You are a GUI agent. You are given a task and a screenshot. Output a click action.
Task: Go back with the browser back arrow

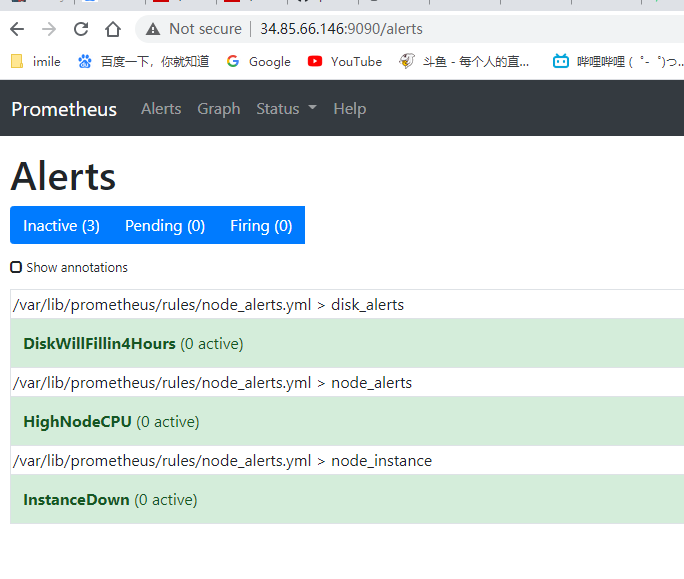(x=17, y=29)
